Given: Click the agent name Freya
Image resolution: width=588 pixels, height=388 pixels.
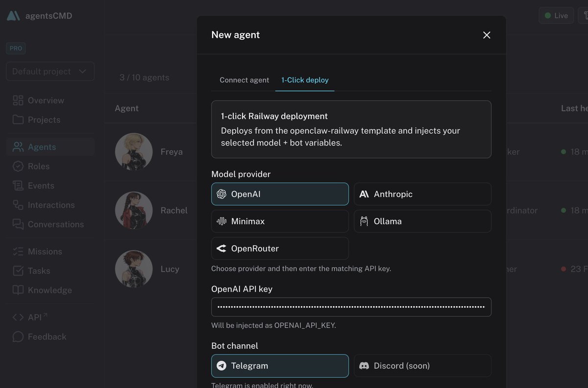Looking at the screenshot, I should pos(171,152).
